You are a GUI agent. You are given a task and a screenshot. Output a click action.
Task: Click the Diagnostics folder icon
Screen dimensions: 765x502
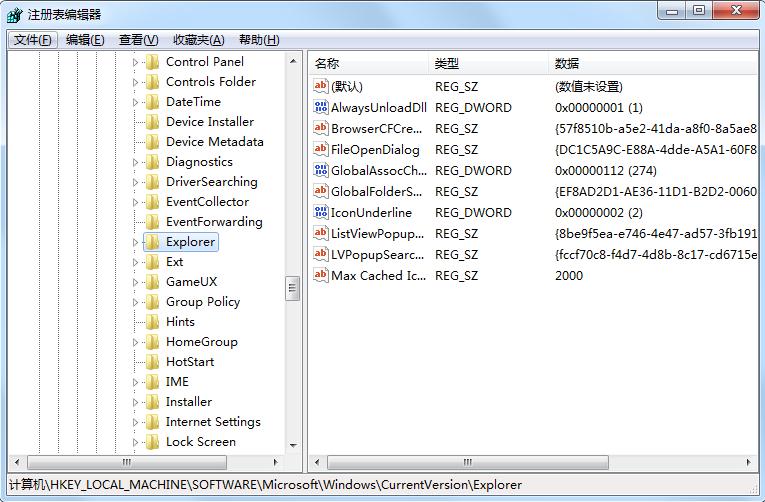click(153, 162)
